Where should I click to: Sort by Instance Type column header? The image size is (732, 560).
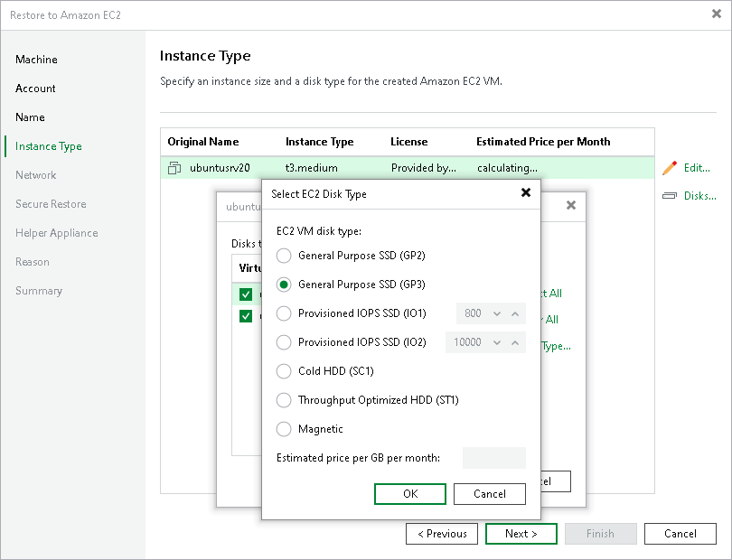point(319,142)
